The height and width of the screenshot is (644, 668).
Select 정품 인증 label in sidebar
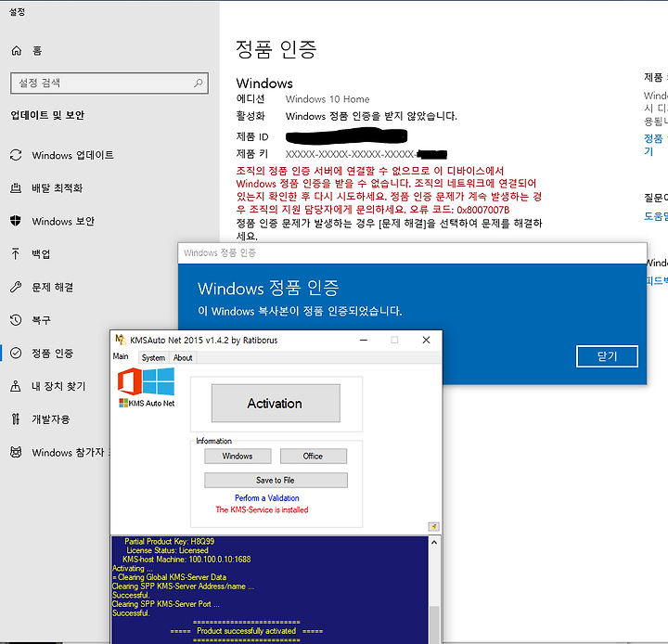pyautogui.click(x=52, y=353)
